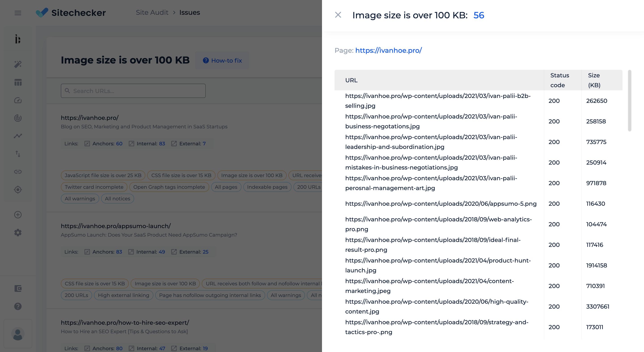644x352 pixels.
Task: Click the 56 issue count in header
Action: coord(479,15)
